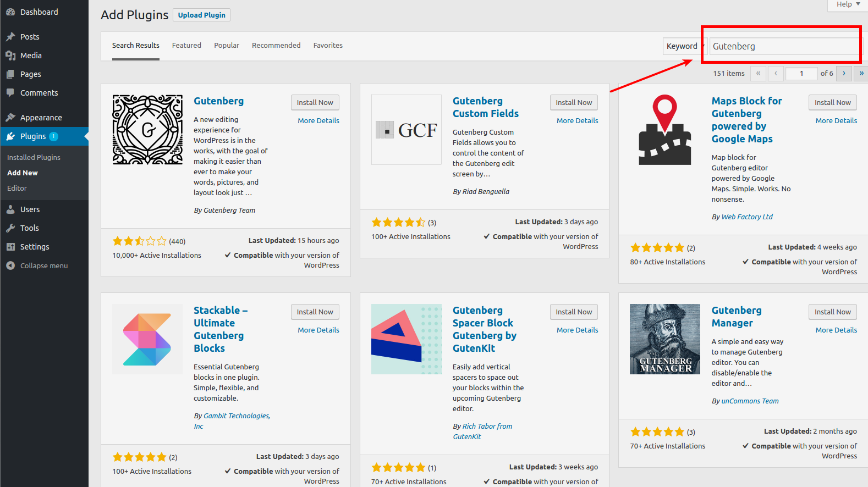Open the Maps Block map-pin thumbnail

click(x=665, y=130)
